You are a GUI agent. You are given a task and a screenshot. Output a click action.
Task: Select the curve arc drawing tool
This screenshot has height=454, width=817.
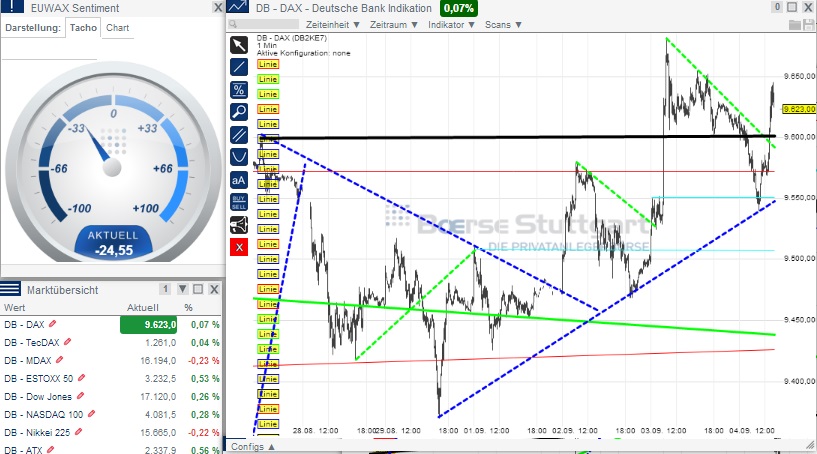[x=239, y=157]
